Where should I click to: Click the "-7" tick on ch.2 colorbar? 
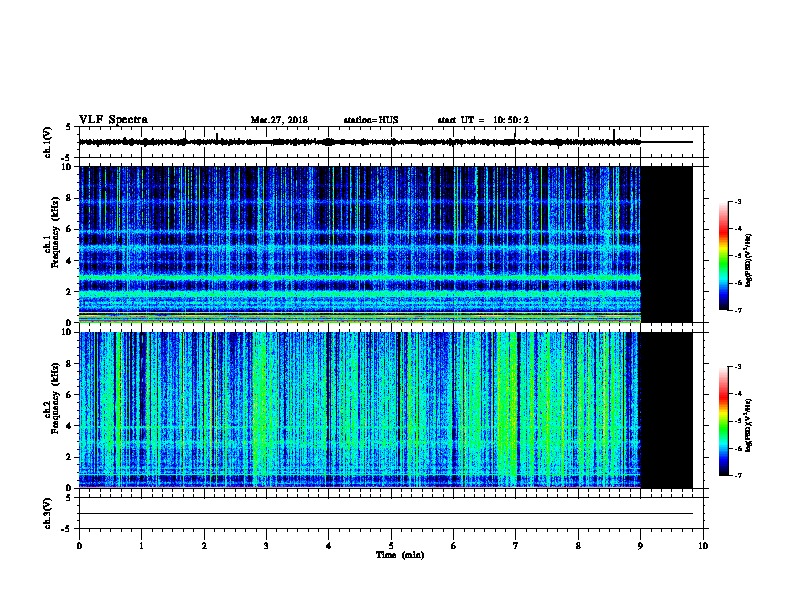[x=737, y=475]
